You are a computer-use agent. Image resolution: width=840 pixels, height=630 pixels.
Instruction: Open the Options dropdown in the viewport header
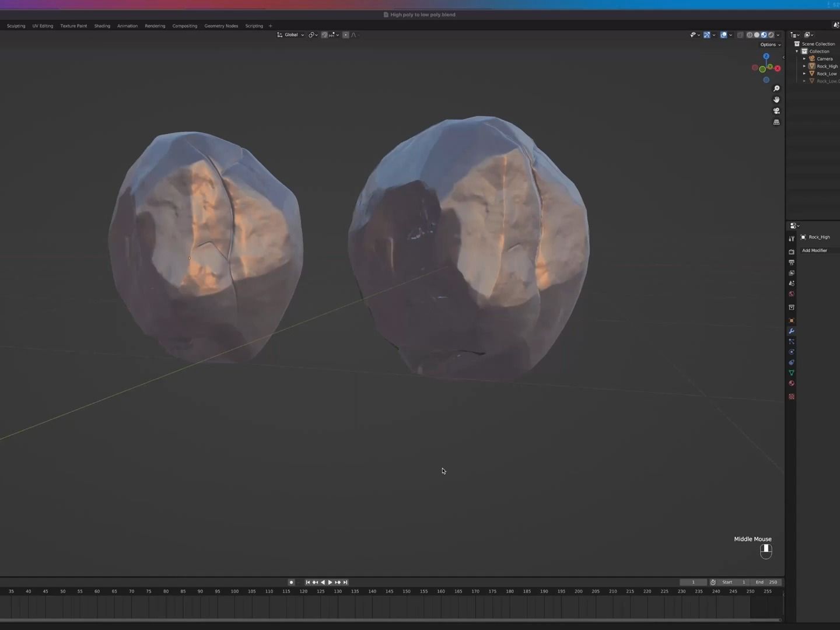click(770, 44)
